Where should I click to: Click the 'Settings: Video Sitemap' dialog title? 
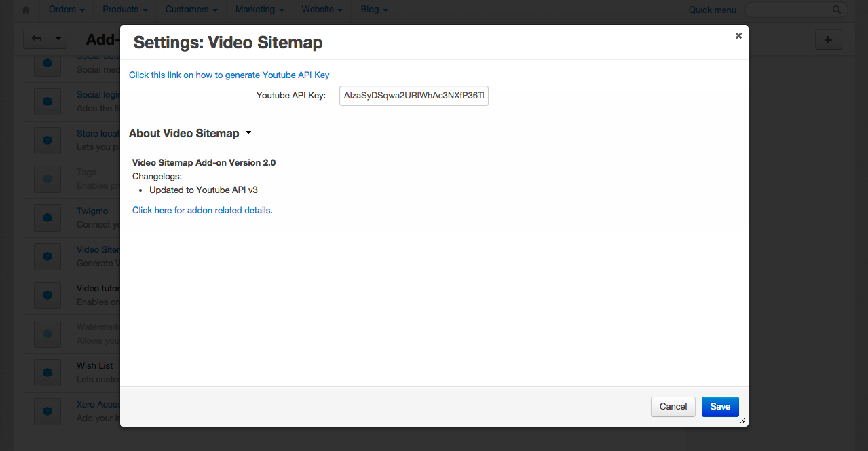pos(228,43)
